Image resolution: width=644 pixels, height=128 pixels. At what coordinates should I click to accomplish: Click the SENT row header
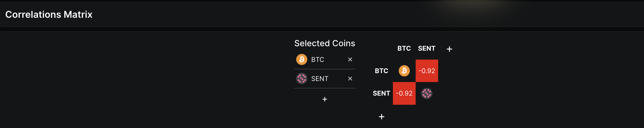[x=381, y=93]
